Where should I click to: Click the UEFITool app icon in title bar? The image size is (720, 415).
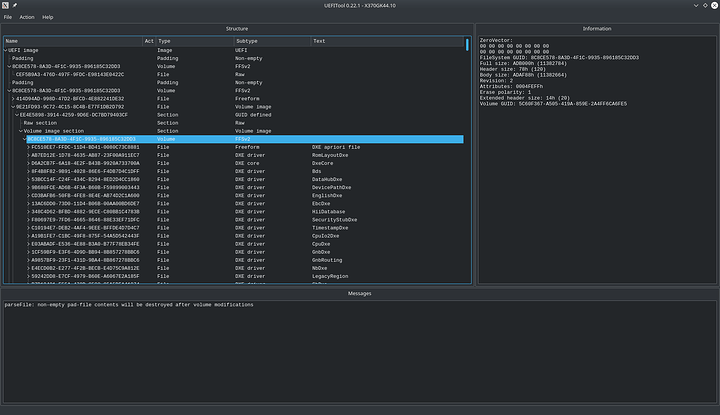point(6,6)
